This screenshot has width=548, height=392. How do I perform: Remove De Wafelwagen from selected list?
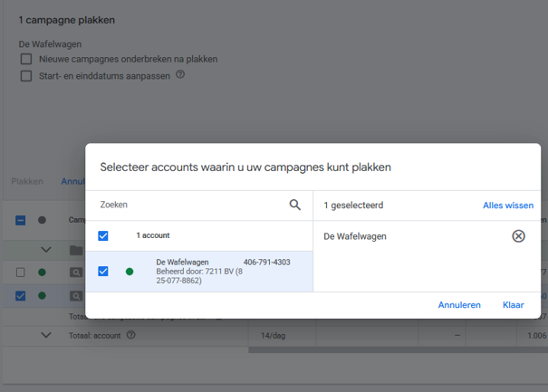518,236
